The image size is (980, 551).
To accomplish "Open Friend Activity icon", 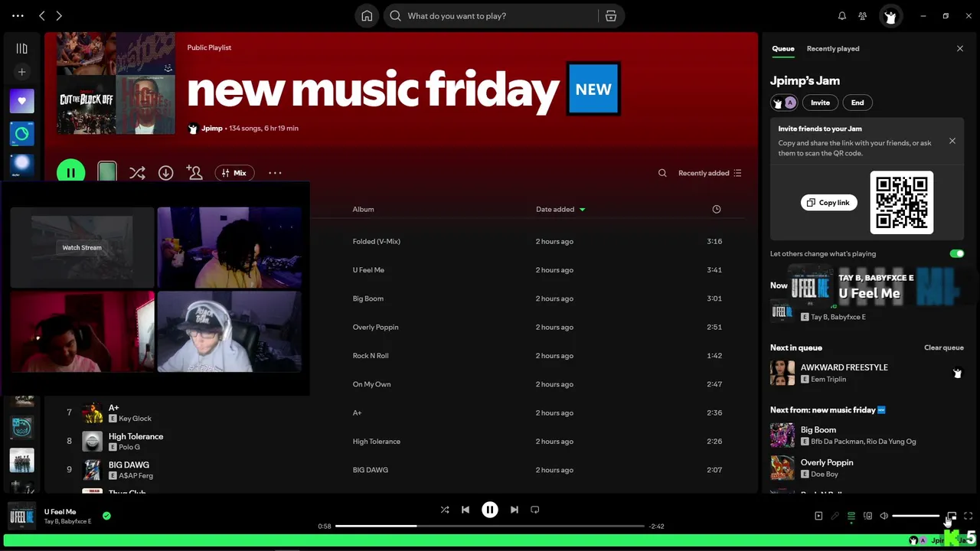I will (863, 16).
